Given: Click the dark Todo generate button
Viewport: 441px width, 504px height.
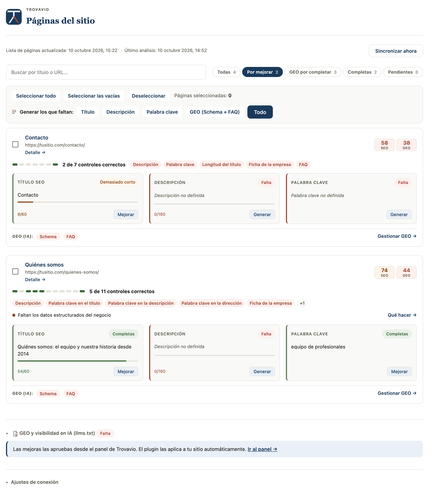Looking at the screenshot, I should 260,112.
